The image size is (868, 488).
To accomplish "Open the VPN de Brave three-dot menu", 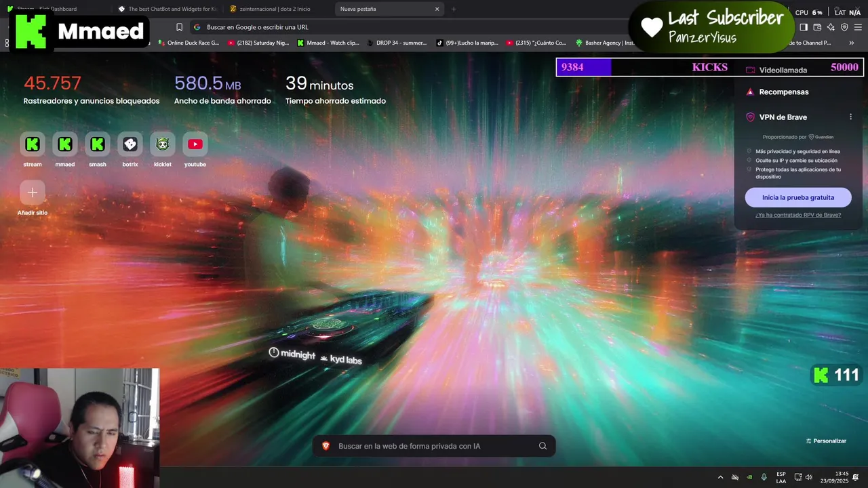I will (x=850, y=117).
